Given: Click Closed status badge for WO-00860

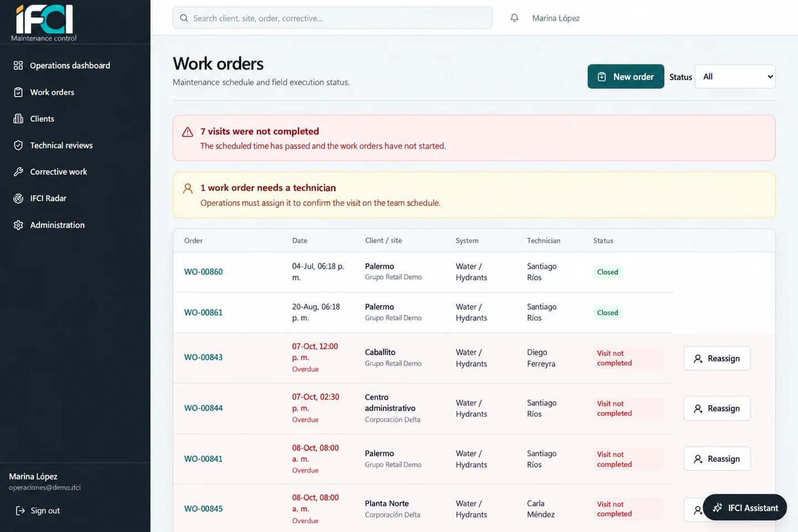Looking at the screenshot, I should [x=607, y=272].
